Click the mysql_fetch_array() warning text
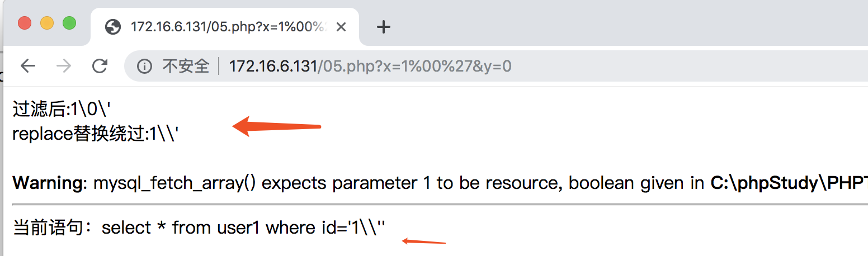 (399, 183)
